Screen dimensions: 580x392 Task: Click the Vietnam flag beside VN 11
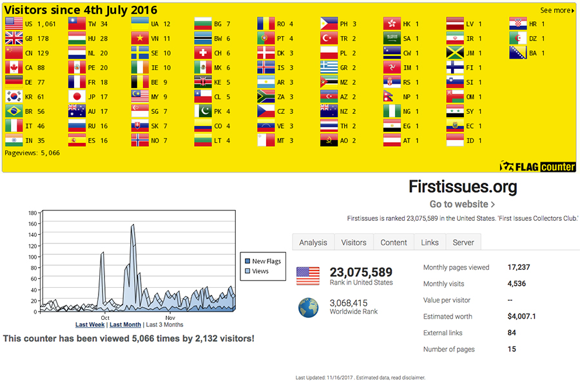point(140,38)
